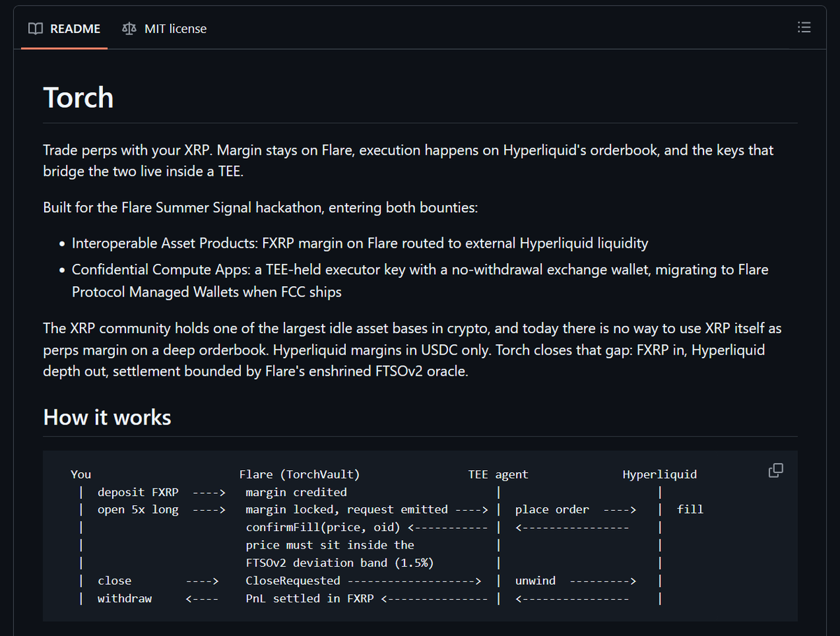Viewport: 840px width, 636px height.
Task: Click 'fill' in the Hyperliquid column
Action: [x=690, y=509]
